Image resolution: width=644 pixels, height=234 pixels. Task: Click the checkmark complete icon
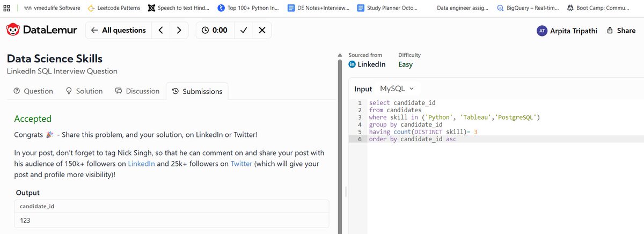click(243, 31)
